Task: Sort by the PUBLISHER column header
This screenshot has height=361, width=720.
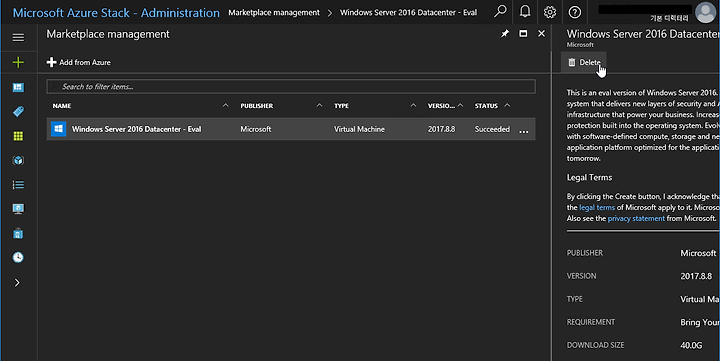Action: click(x=257, y=106)
